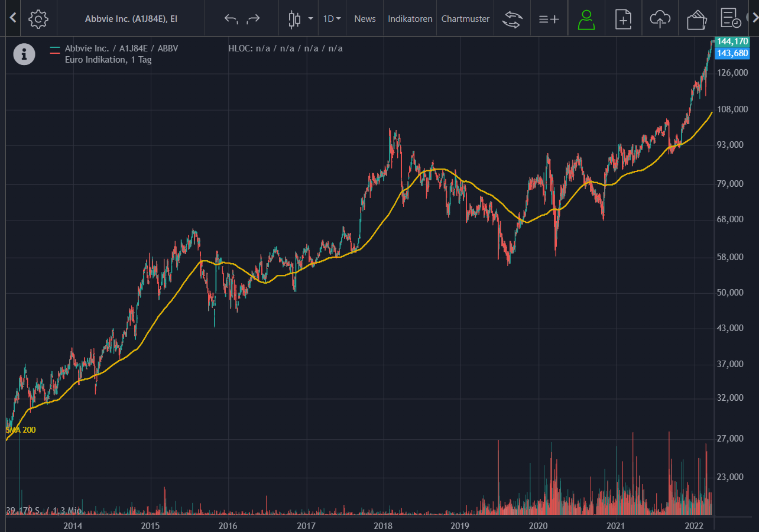
Task: Click the SMA 200 indicator label
Action: pyautogui.click(x=21, y=430)
